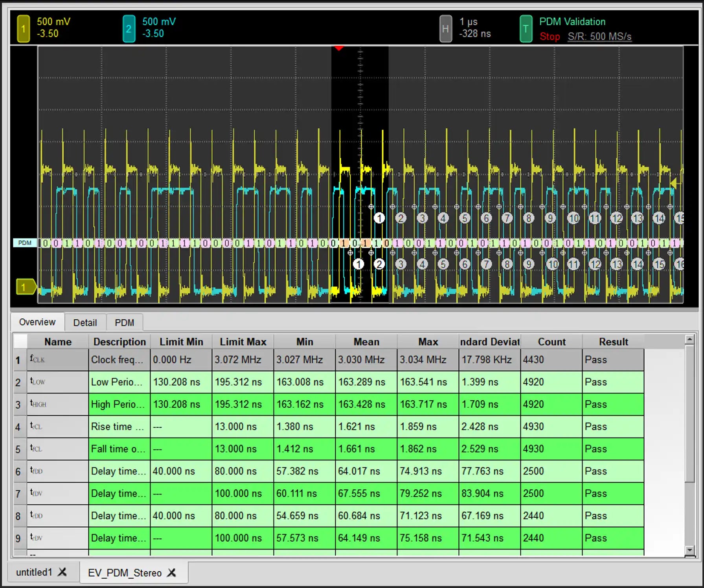704x588 pixels.
Task: Click the red trigger position marker
Action: [x=339, y=48]
